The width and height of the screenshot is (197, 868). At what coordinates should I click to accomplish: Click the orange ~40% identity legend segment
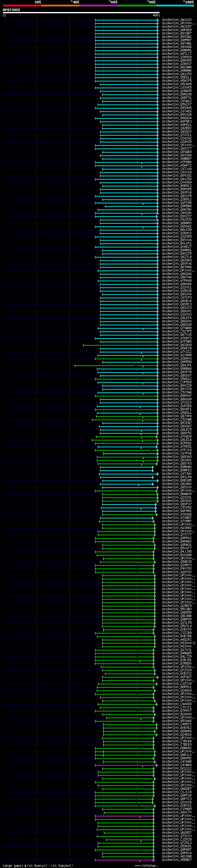pyautogui.click(x=60, y=6)
